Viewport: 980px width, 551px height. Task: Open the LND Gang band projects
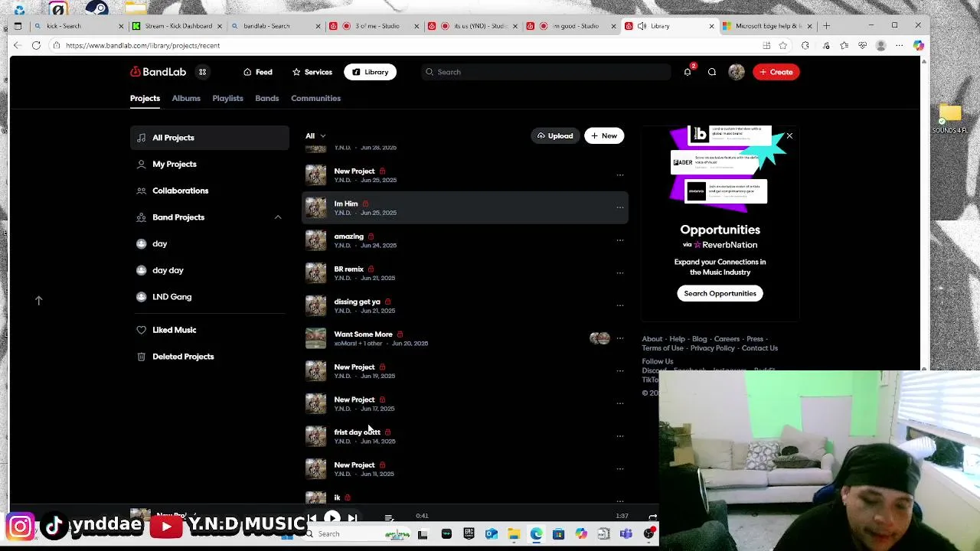210,297
